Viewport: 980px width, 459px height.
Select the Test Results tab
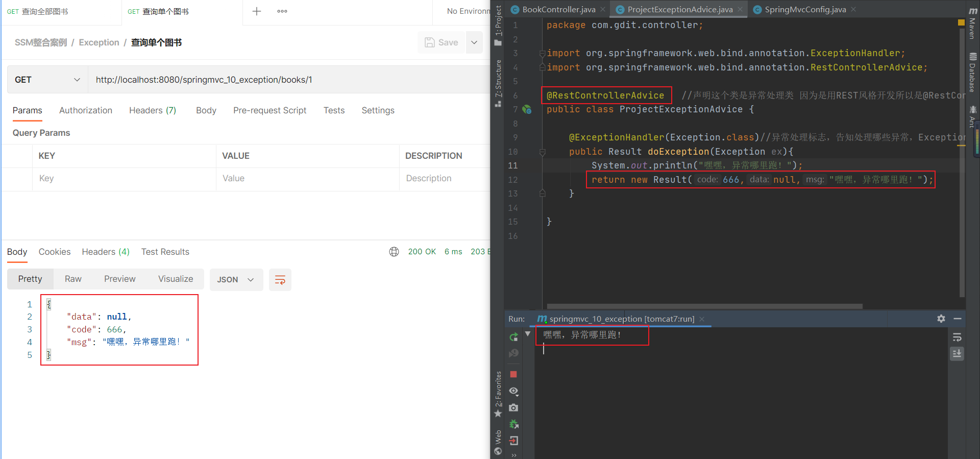(x=165, y=252)
